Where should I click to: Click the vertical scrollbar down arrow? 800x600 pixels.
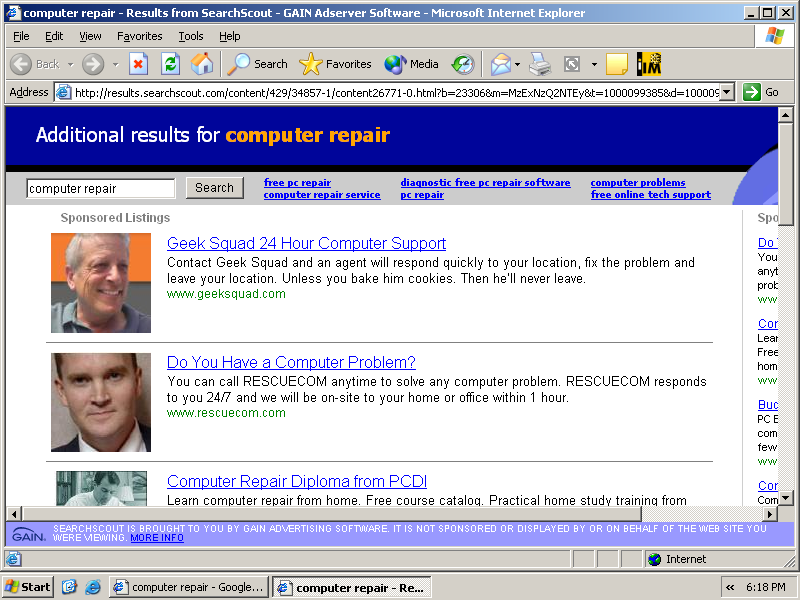786,497
